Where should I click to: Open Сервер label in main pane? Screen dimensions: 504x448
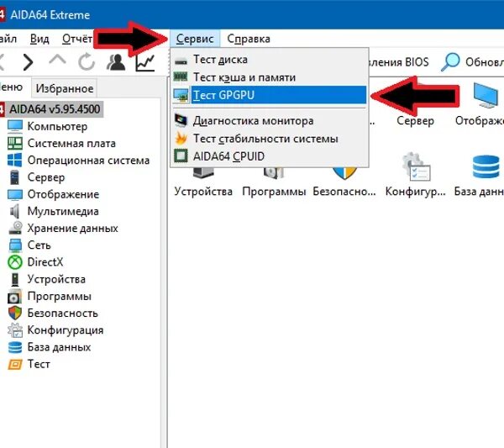(x=415, y=121)
